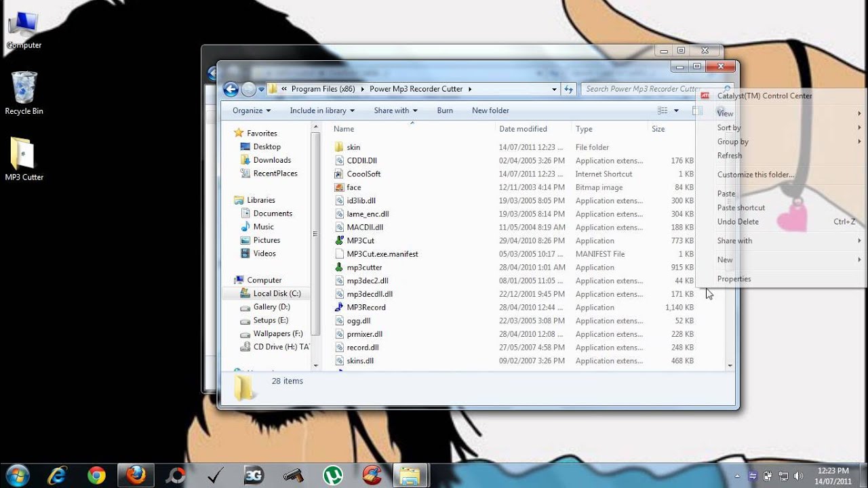The width and height of the screenshot is (868, 488).
Task: Select the MP3Record application icon
Action: (x=340, y=307)
